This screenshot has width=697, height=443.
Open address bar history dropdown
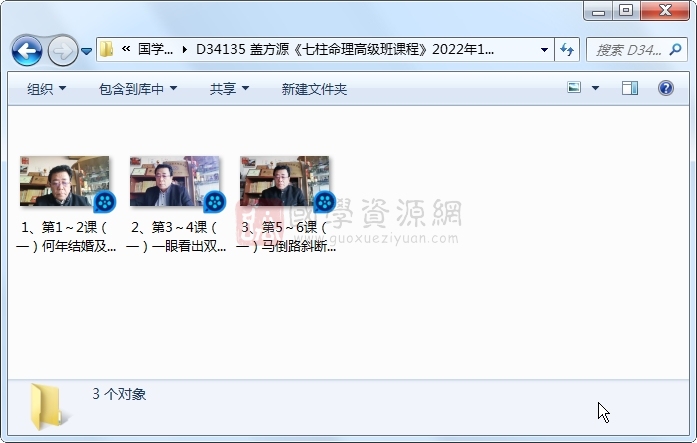pos(544,50)
